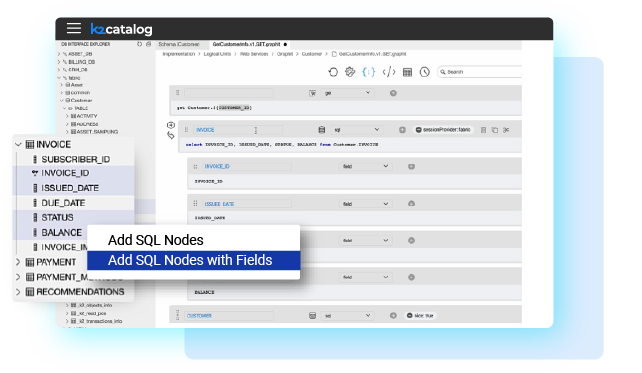Collapse the INVOICE table tree node
The image size is (642, 373).
[x=18, y=145]
